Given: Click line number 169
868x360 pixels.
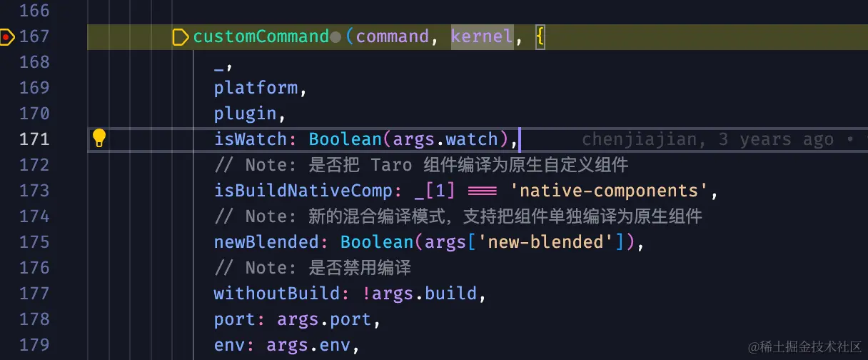Looking at the screenshot, I should (35, 88).
